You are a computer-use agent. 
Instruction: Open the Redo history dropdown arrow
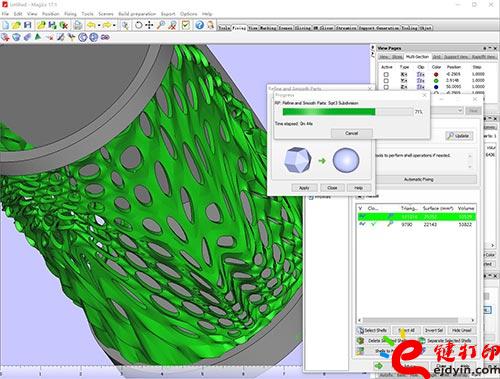[x=114, y=25]
